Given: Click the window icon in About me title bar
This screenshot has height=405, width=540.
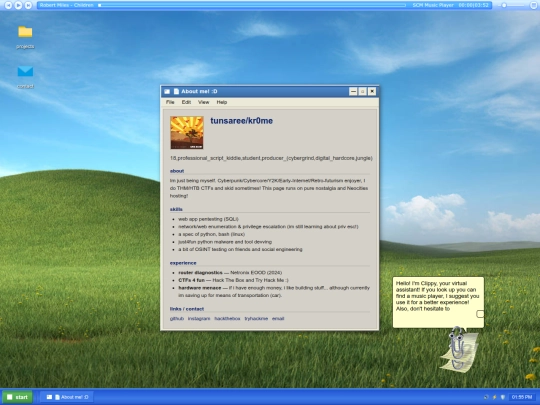Looking at the screenshot, I should tap(167, 91).
